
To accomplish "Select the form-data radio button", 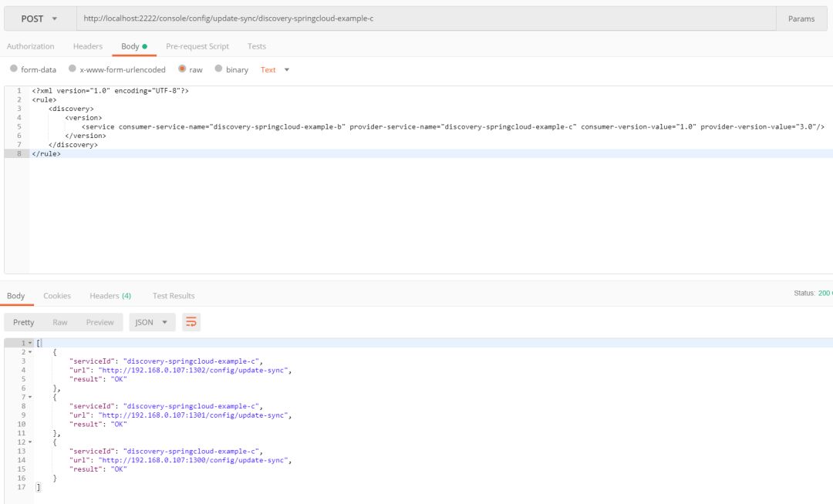I will click(14, 69).
